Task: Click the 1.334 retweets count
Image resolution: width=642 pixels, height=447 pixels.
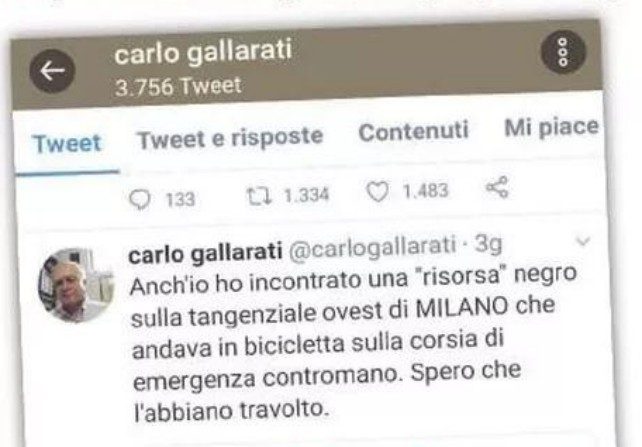Action: pyautogui.click(x=307, y=196)
